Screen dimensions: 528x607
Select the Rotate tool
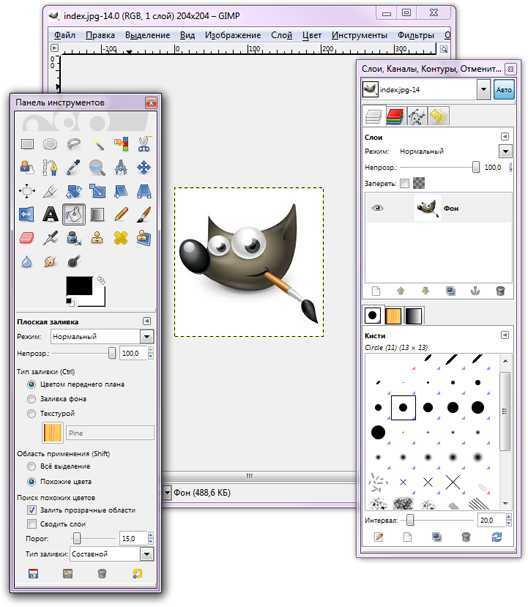[74, 191]
